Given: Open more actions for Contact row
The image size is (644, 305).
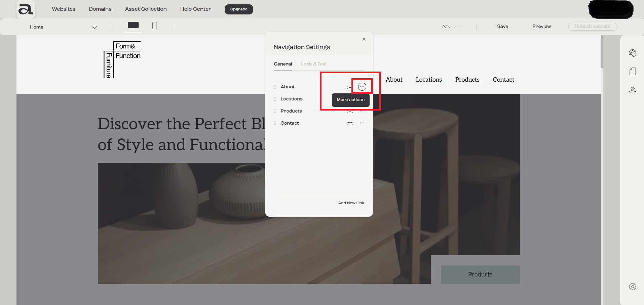Looking at the screenshot, I should tap(362, 123).
